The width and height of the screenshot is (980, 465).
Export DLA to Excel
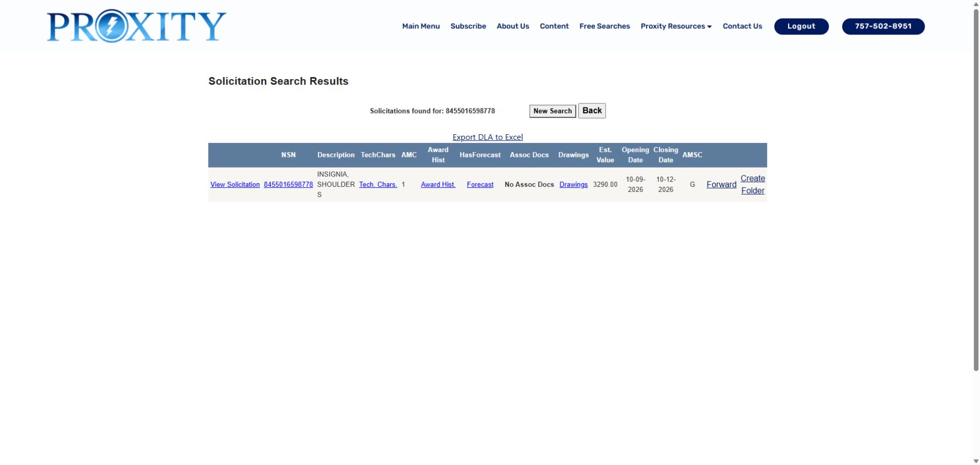[488, 137]
